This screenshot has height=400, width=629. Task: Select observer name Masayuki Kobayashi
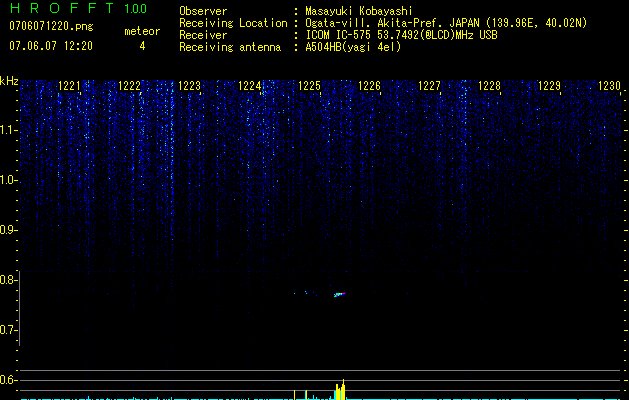click(359, 11)
